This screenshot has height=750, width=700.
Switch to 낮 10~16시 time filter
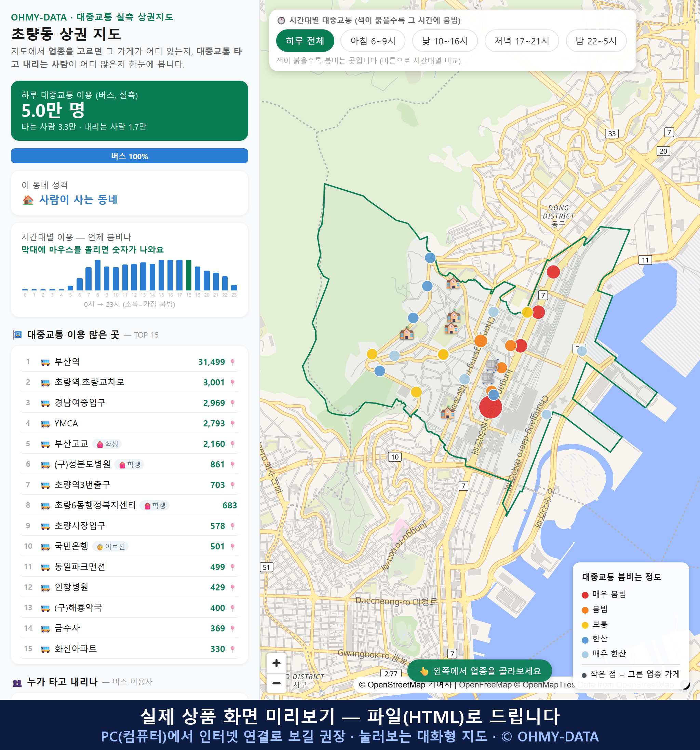445,41
